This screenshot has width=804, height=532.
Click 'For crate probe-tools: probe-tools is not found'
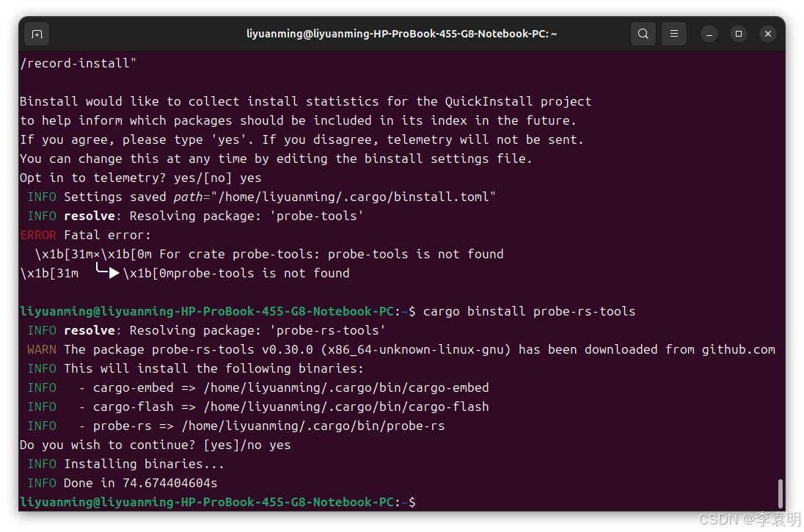[332, 254]
